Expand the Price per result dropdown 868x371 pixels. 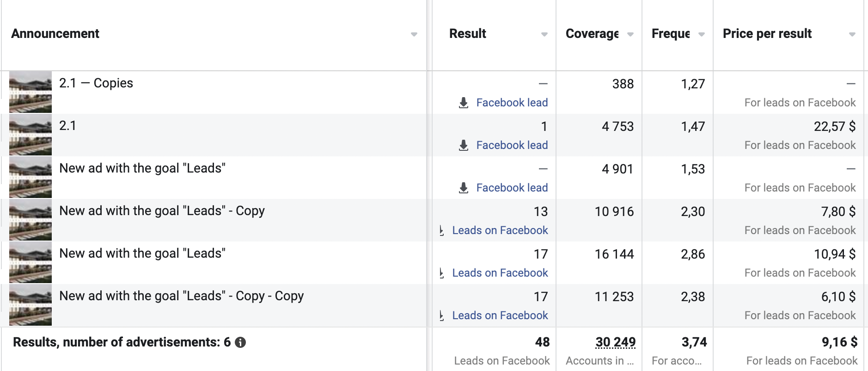coord(852,34)
